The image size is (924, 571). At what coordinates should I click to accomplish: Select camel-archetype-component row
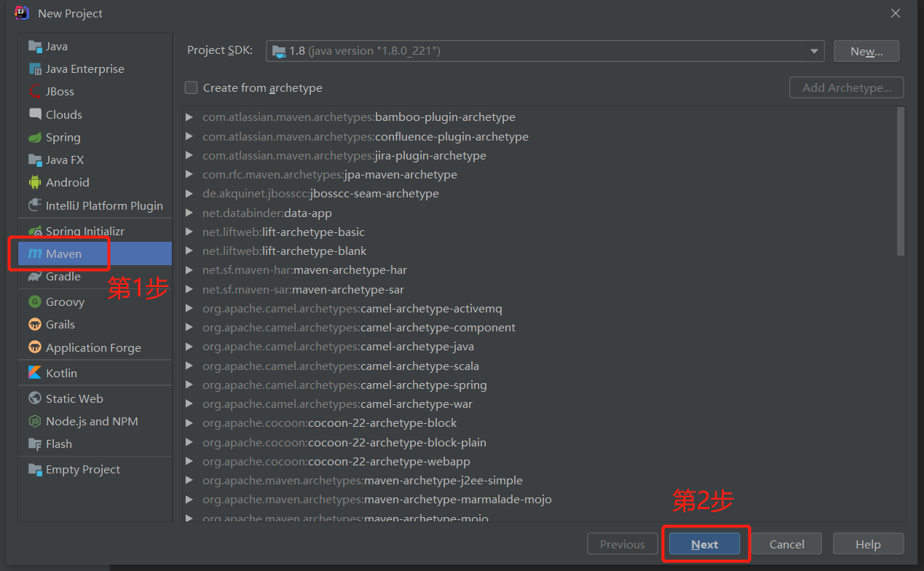[x=539, y=328]
